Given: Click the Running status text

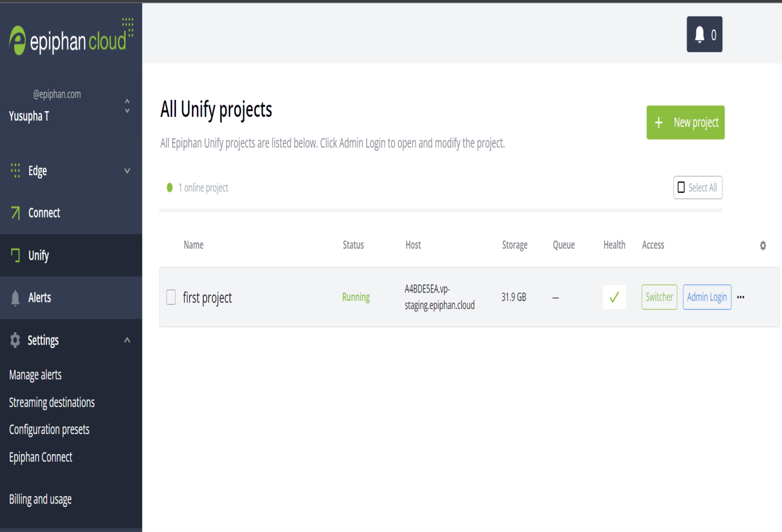Looking at the screenshot, I should [x=356, y=297].
